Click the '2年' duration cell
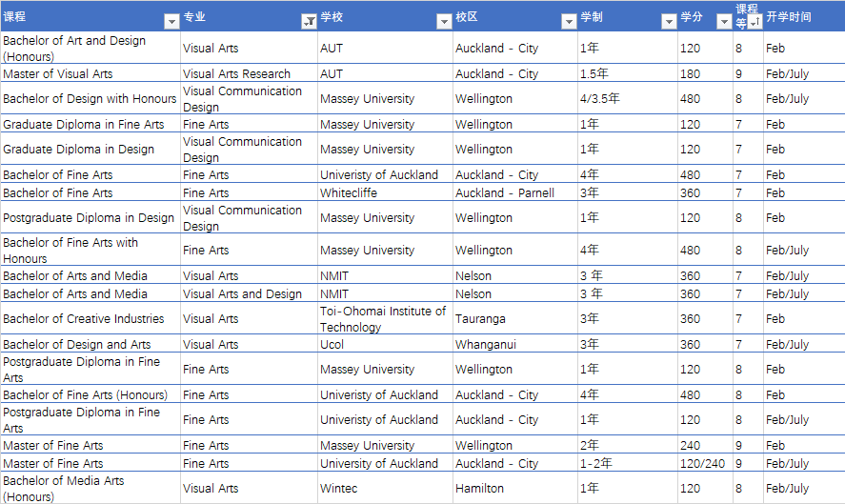The width and height of the screenshot is (845, 504). [627, 446]
